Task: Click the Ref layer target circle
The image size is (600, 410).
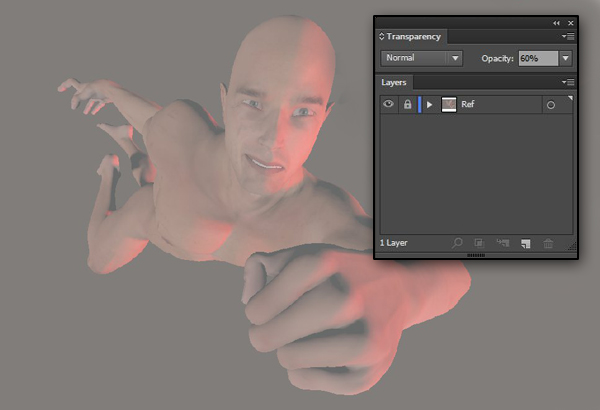Action: click(551, 105)
